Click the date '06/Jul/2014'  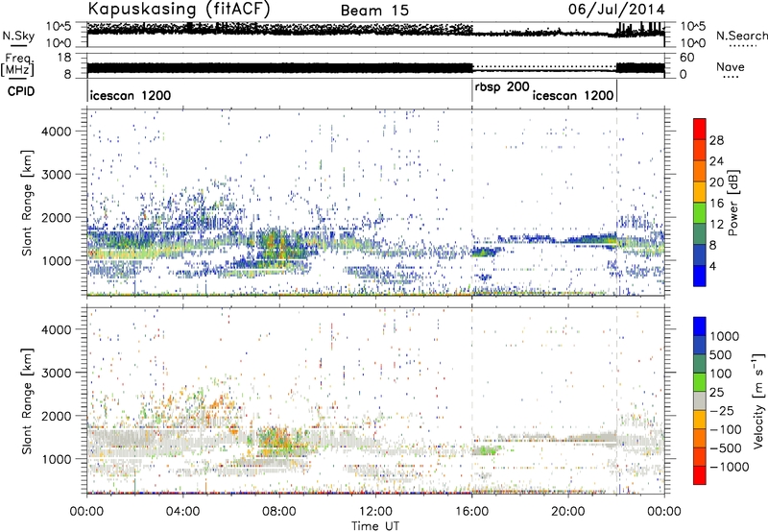pos(616,10)
